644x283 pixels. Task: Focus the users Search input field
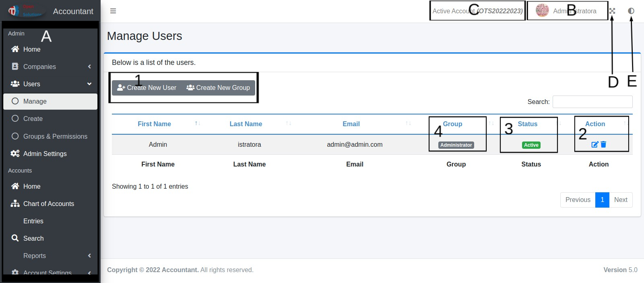[x=592, y=102]
